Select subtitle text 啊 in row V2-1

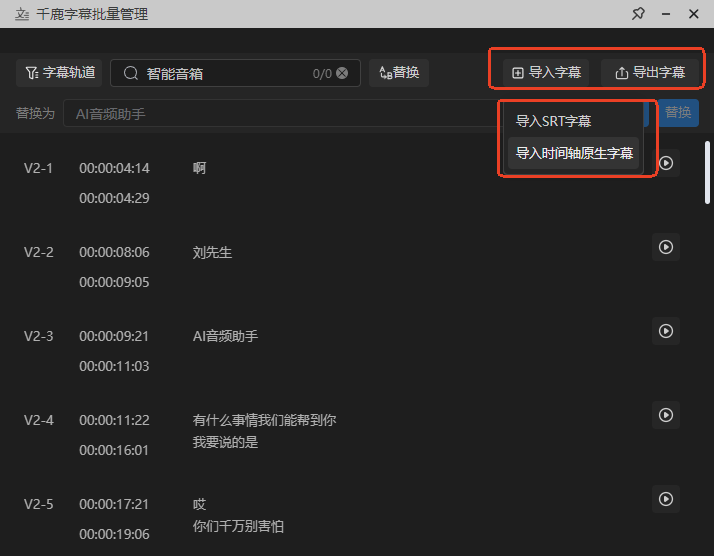199,168
